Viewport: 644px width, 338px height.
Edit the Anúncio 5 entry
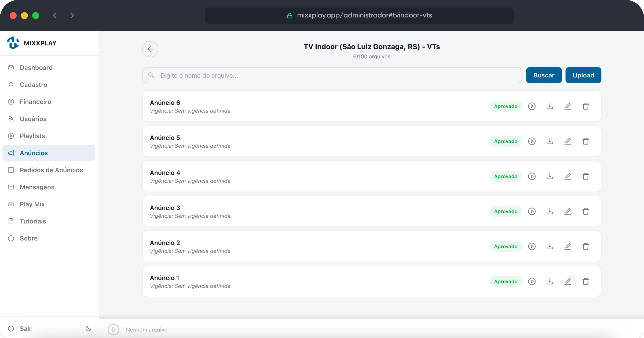(568, 141)
